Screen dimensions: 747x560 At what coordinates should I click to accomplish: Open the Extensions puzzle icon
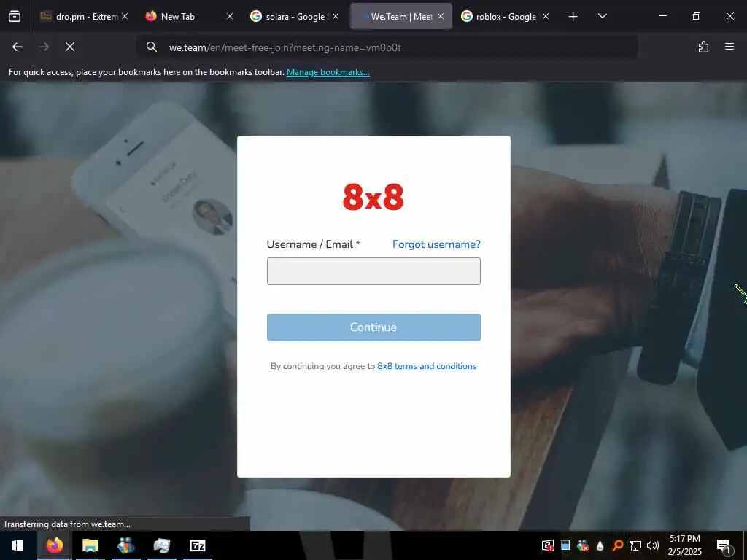tap(703, 47)
